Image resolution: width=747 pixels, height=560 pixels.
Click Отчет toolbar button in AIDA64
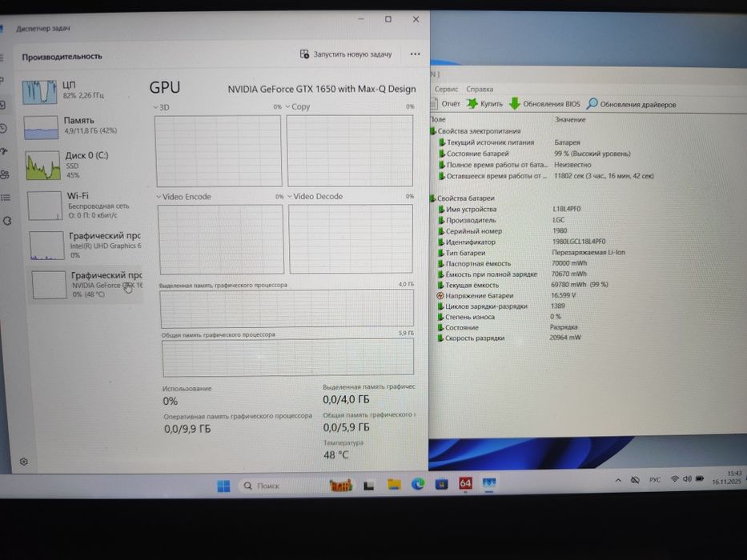[445, 103]
